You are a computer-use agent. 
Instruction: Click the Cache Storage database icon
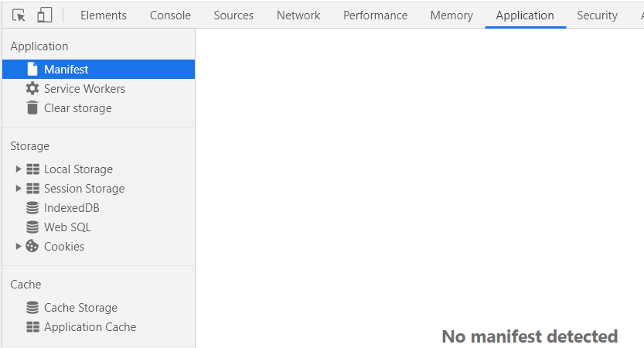(32, 307)
